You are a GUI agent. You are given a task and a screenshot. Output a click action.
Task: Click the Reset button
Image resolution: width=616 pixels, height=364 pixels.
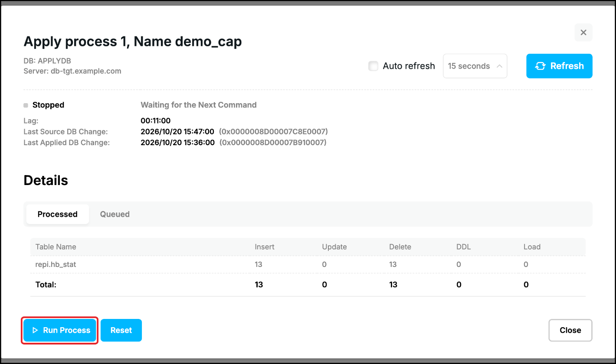tap(121, 330)
